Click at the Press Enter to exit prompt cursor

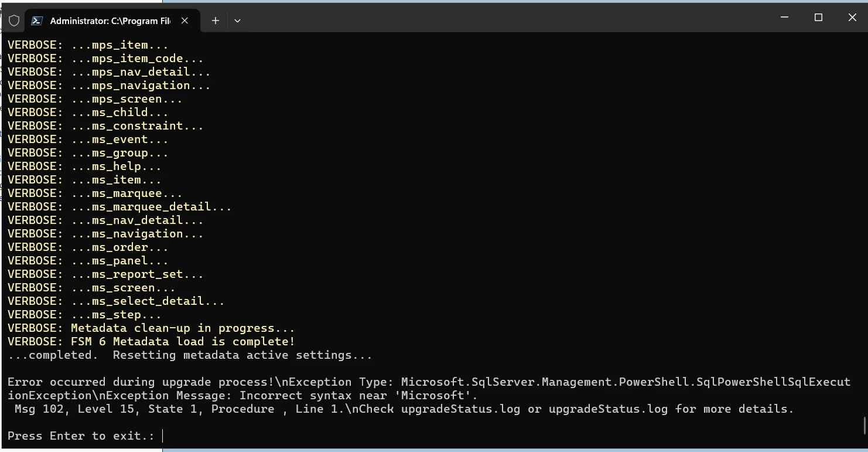point(163,436)
